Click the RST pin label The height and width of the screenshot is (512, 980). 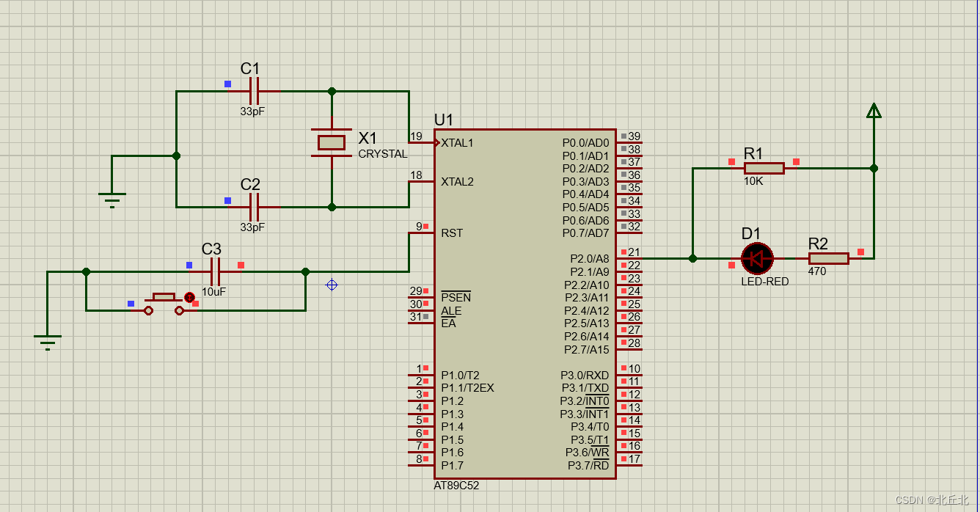[x=452, y=233]
